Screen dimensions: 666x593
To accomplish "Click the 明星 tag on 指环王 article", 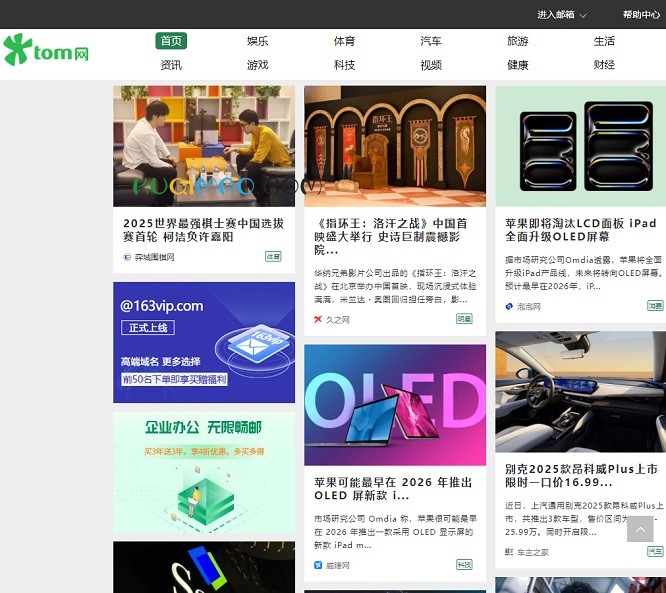I will click(464, 319).
